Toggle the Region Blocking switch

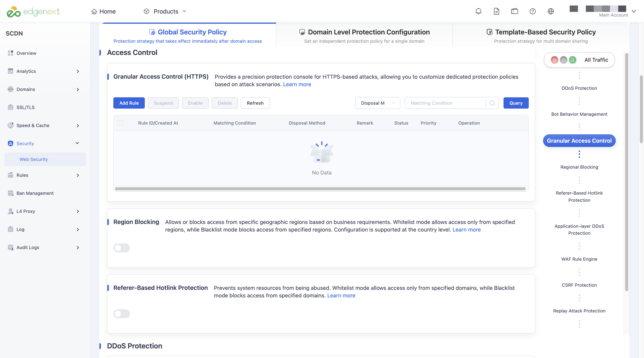121,248
